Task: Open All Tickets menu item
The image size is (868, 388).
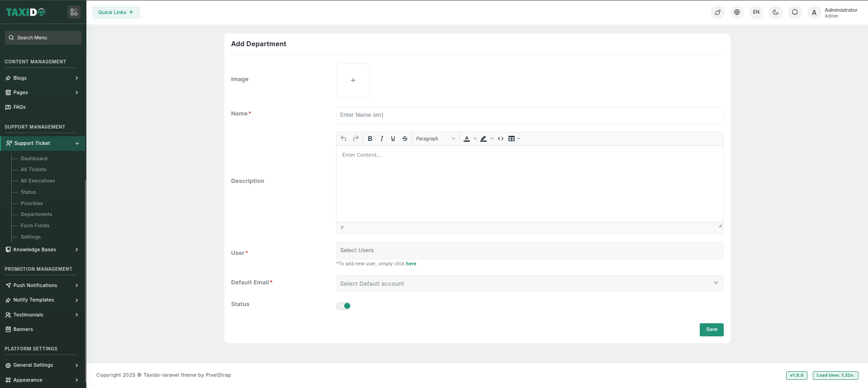Action: pos(33,170)
